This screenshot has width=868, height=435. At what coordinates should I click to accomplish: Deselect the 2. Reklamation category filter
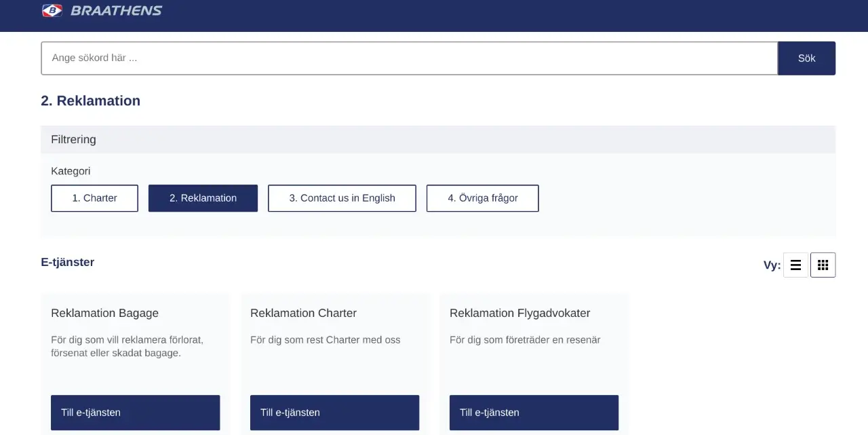point(203,198)
